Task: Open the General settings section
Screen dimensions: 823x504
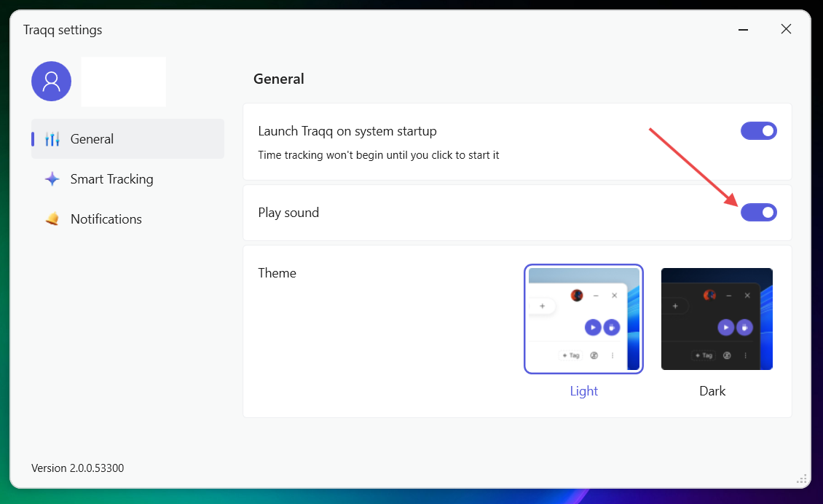Action: (127, 139)
